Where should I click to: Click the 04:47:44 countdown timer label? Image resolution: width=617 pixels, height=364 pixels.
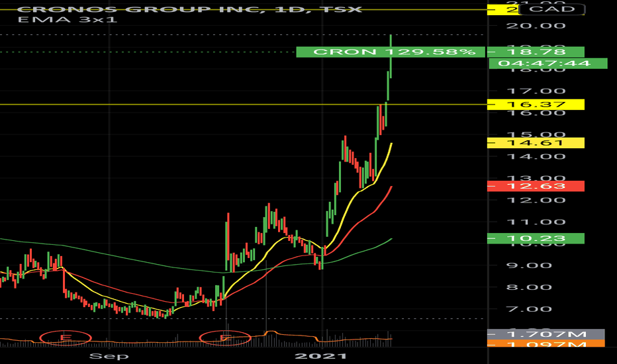tap(548, 64)
